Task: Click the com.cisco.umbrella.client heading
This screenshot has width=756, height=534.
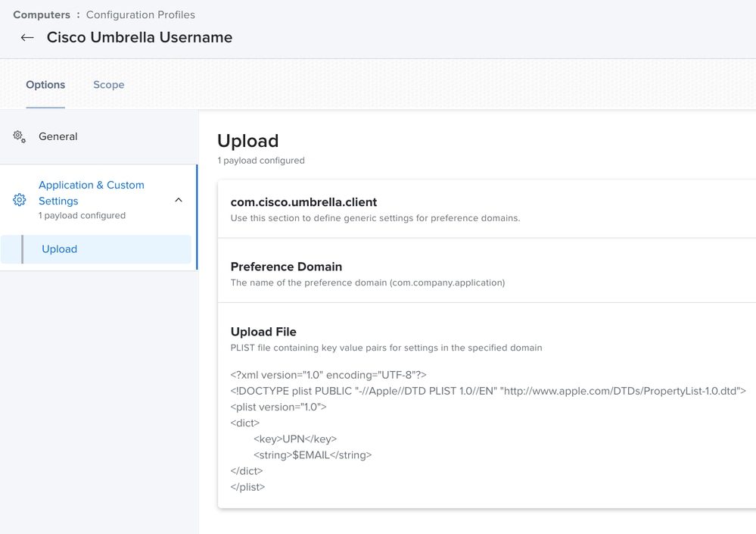Action: 303,202
